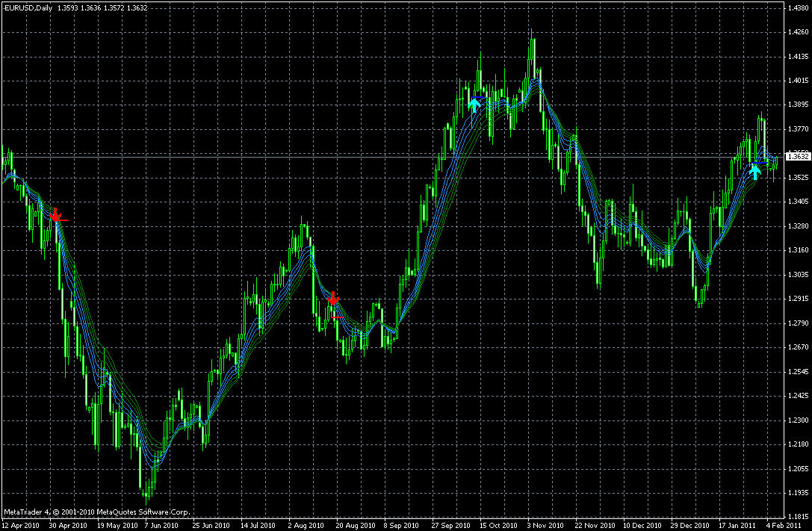Click the 3 Nov 2010 date label

545,525
